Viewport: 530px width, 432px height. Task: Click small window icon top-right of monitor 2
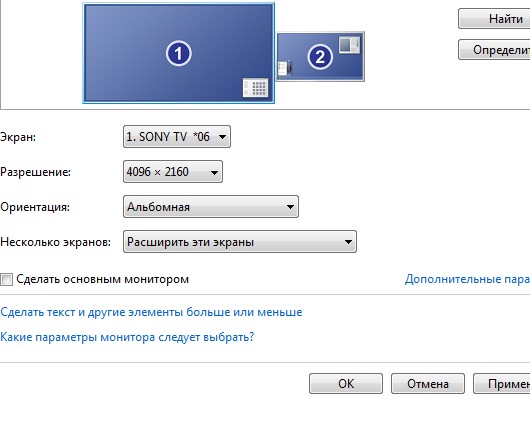(x=350, y=45)
